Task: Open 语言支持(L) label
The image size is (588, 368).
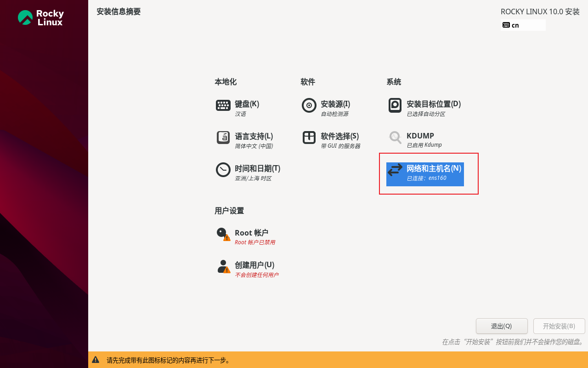Action: pyautogui.click(x=254, y=136)
